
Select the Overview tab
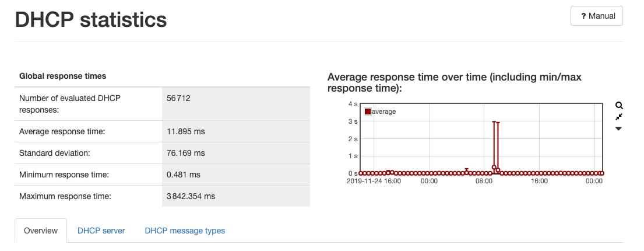[41, 231]
